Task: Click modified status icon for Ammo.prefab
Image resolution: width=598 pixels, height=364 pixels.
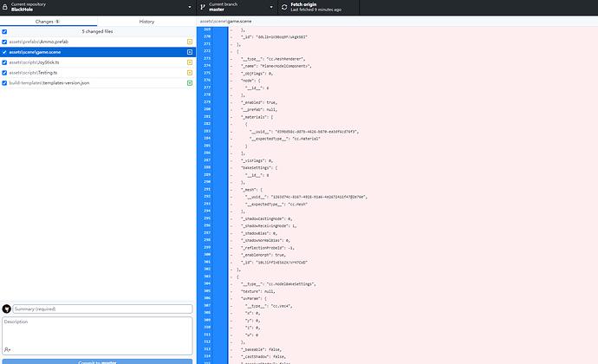Action: pos(190,42)
